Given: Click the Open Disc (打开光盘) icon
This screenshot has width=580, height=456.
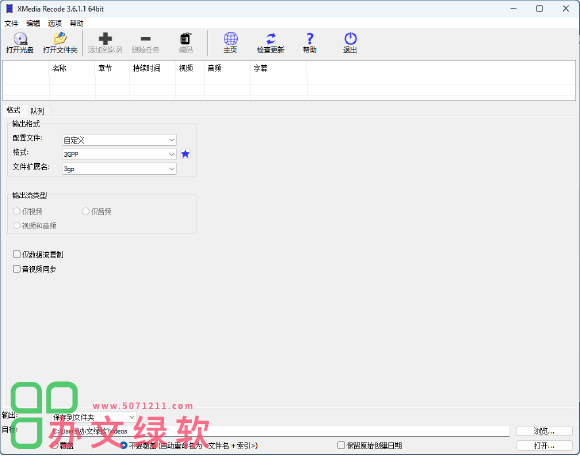Looking at the screenshot, I should click(x=20, y=39).
